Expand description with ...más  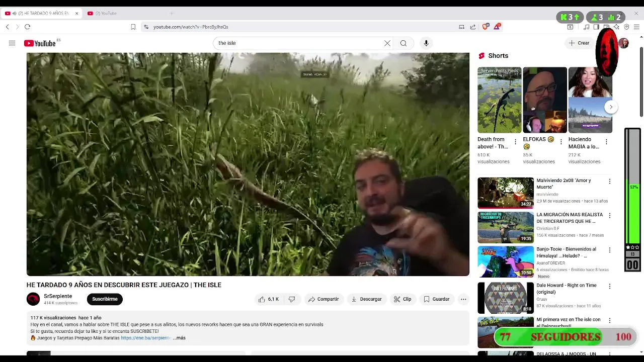179,338
